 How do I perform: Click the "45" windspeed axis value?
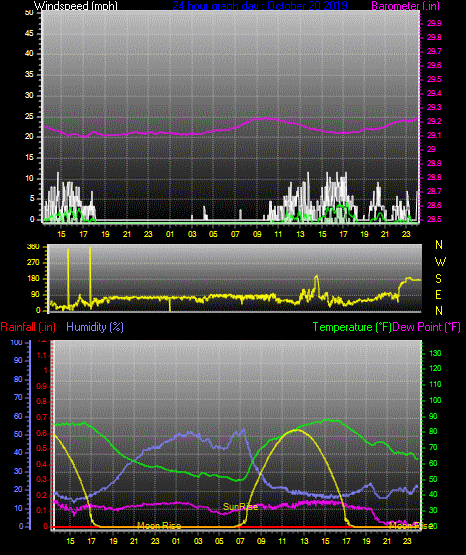[29, 34]
